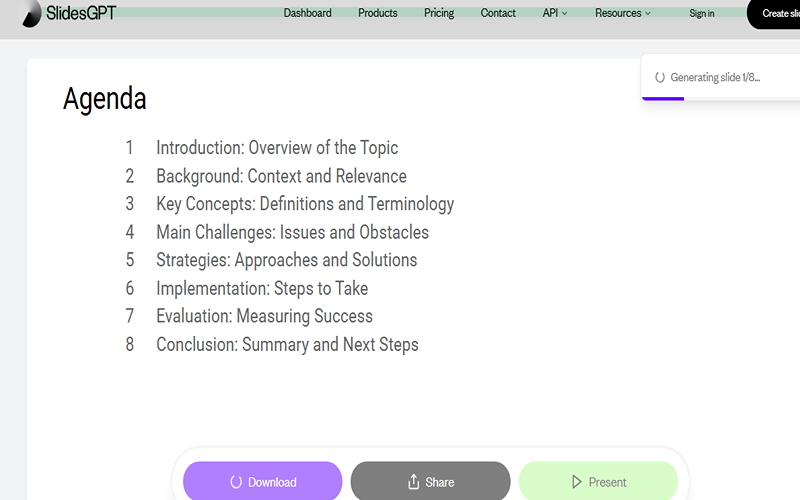Screen dimensions: 800x500
Task: Click the Create slides black button
Action: [x=774, y=14]
